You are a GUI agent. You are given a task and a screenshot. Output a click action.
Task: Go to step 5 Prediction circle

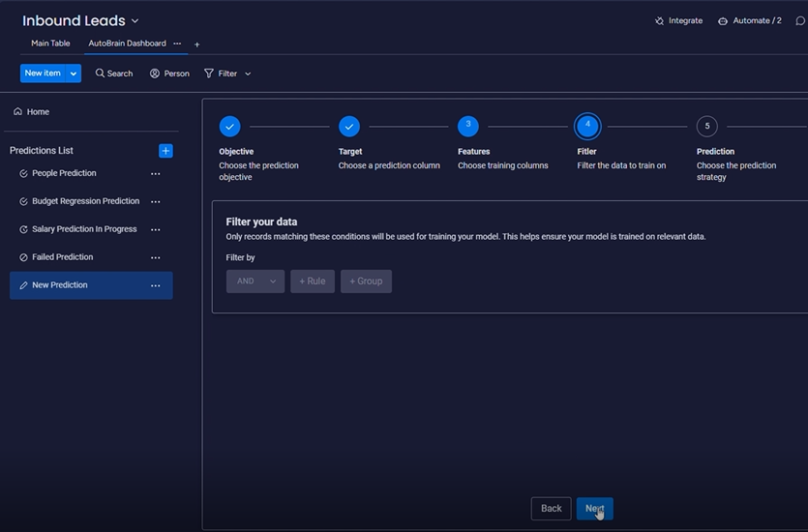(x=706, y=127)
